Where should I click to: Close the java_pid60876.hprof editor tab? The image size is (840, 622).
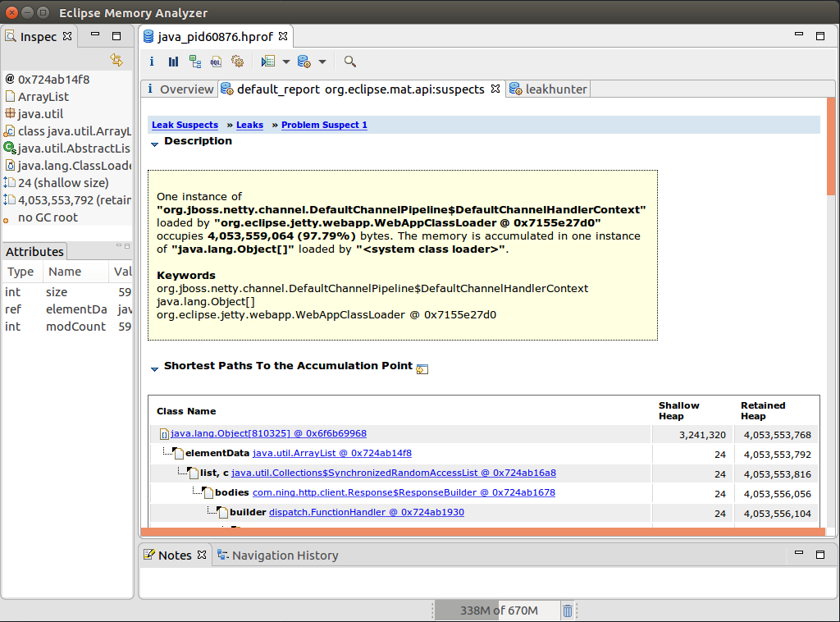283,36
